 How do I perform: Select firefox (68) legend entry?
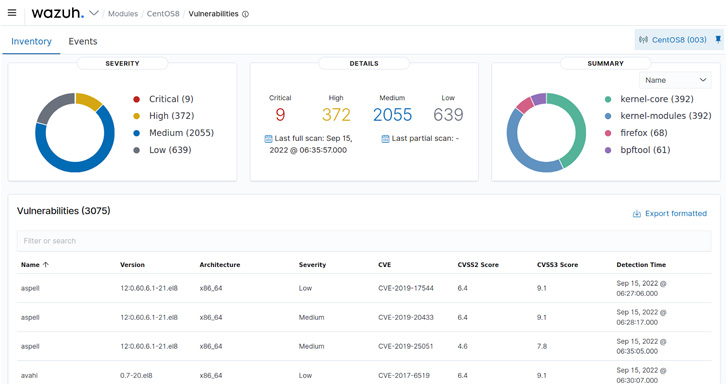pos(644,133)
